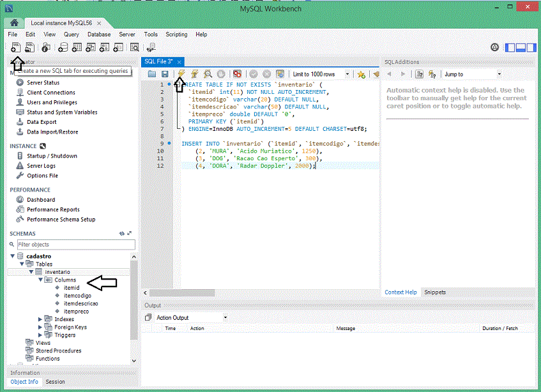Create a new stored procedure icon
This screenshot has height=392, width=541.
[x=104, y=47]
